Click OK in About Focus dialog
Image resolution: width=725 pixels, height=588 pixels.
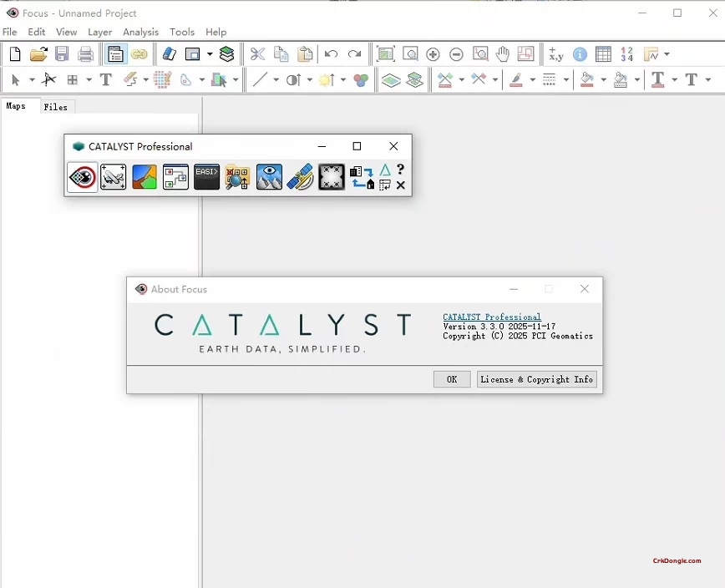pyautogui.click(x=452, y=379)
